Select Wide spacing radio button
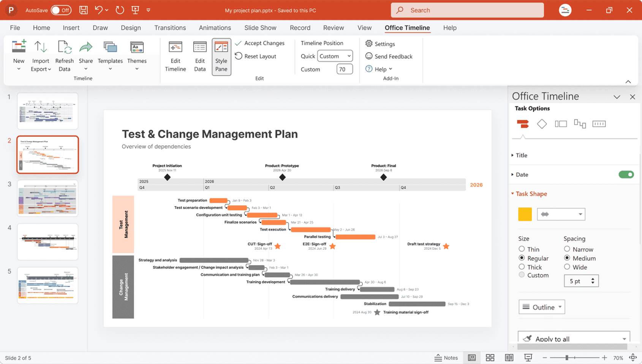This screenshot has width=642, height=364. click(x=567, y=267)
